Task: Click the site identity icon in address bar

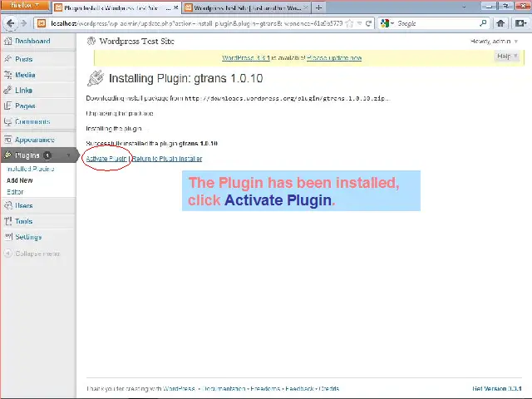Action: pyautogui.click(x=42, y=23)
